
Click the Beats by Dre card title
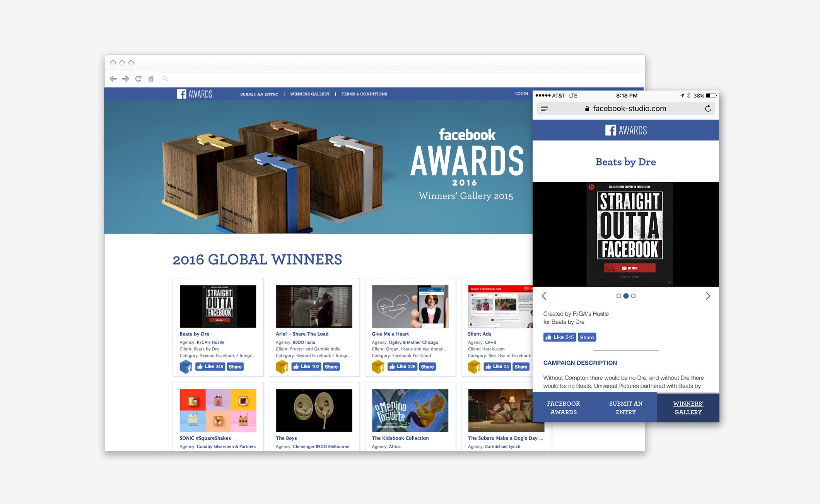pos(194,334)
